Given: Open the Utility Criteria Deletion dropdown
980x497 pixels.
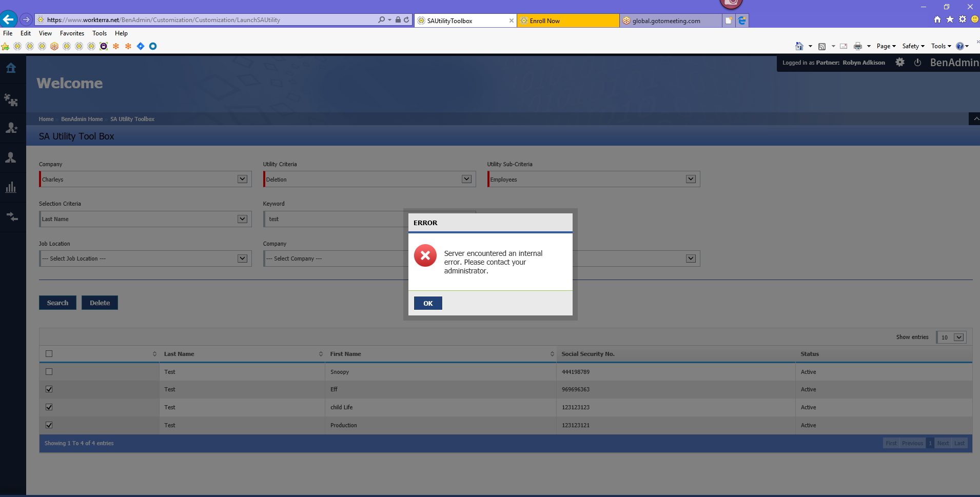Looking at the screenshot, I should (466, 178).
